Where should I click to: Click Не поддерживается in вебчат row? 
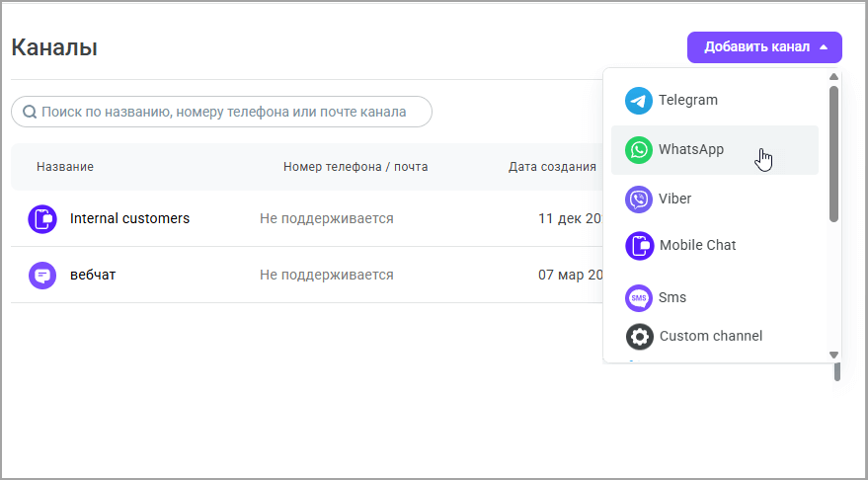[327, 276]
